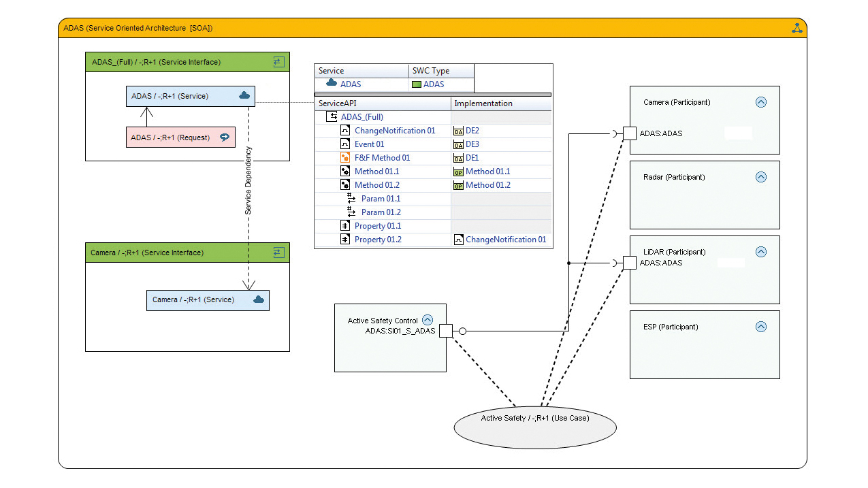Click the SWC Type column header

pyautogui.click(x=441, y=71)
